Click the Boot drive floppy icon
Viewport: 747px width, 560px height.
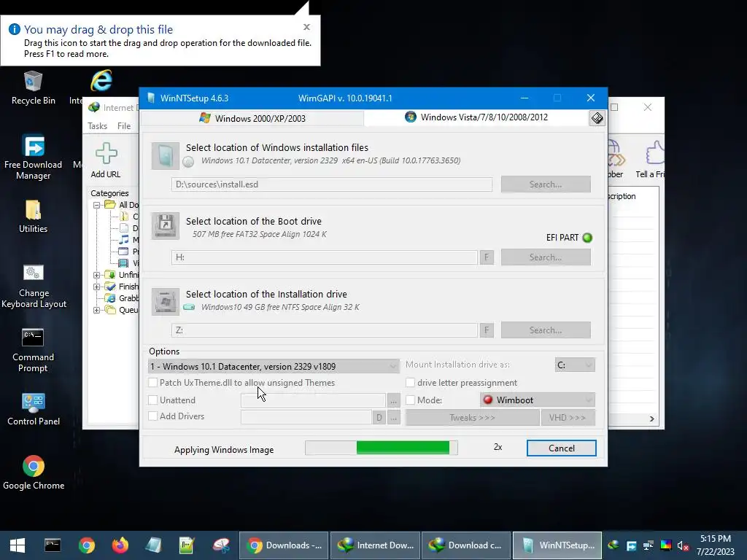tap(165, 225)
